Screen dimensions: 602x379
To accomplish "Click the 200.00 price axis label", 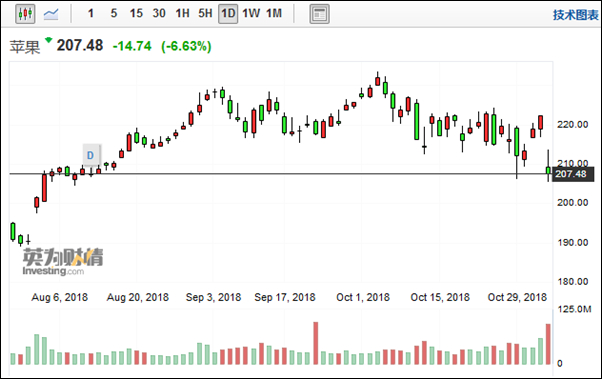I will [572, 202].
